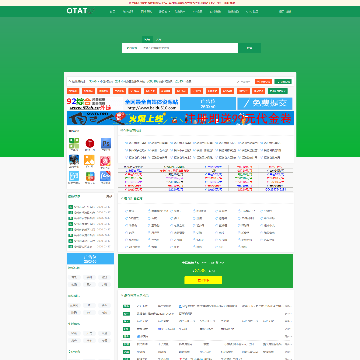360x360 pixels.
Task: Open the light-blue square frame app icon
Action: pos(74,176)
